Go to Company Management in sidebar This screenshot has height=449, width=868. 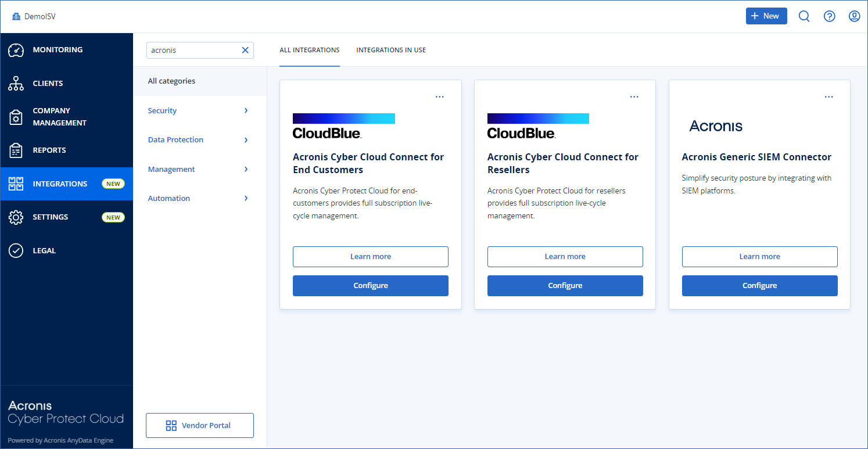click(x=67, y=117)
